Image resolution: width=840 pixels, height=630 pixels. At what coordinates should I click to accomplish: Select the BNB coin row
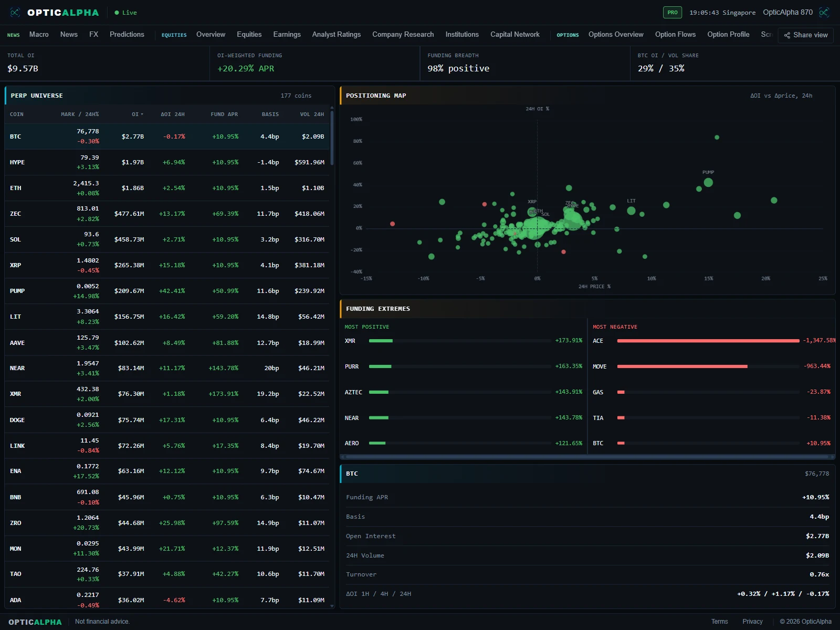(x=167, y=497)
